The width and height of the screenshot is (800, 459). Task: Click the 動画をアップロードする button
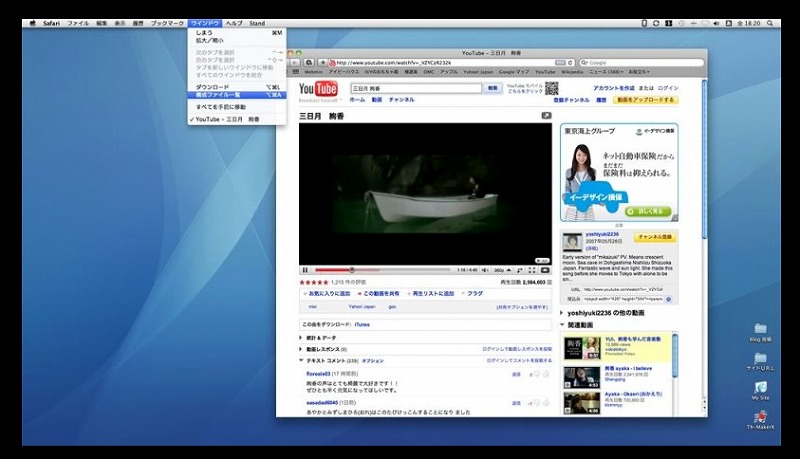pyautogui.click(x=647, y=100)
